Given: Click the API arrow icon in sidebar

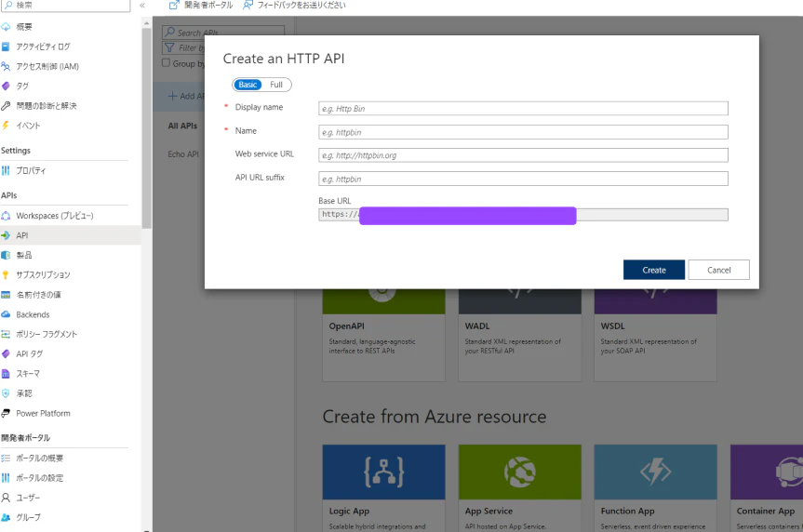Looking at the screenshot, I should pos(6,235).
